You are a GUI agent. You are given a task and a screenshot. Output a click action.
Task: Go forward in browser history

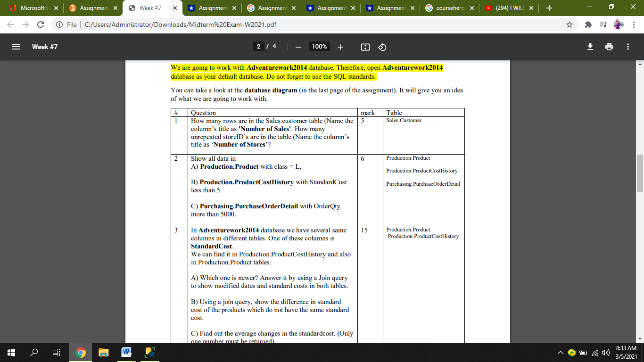tap(26, 25)
